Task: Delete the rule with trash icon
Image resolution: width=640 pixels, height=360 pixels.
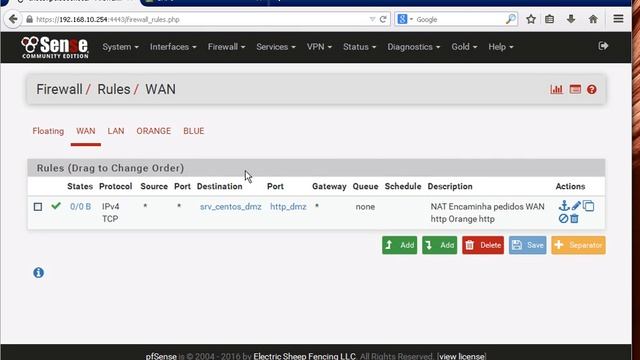Action: pyautogui.click(x=574, y=219)
